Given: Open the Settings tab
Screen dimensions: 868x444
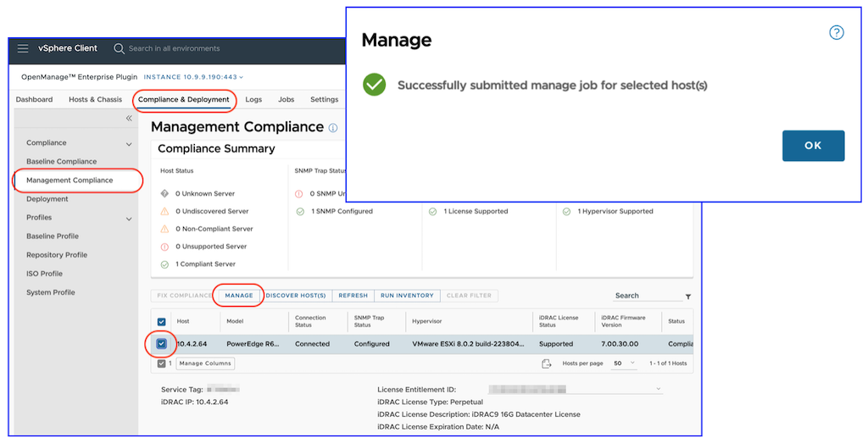Looking at the screenshot, I should click(x=325, y=100).
